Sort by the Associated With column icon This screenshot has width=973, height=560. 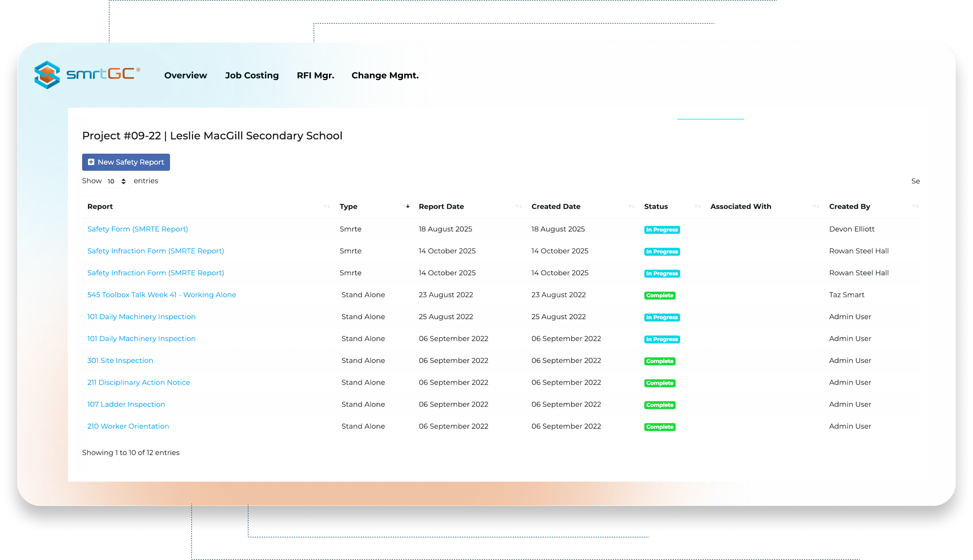pyautogui.click(x=816, y=207)
